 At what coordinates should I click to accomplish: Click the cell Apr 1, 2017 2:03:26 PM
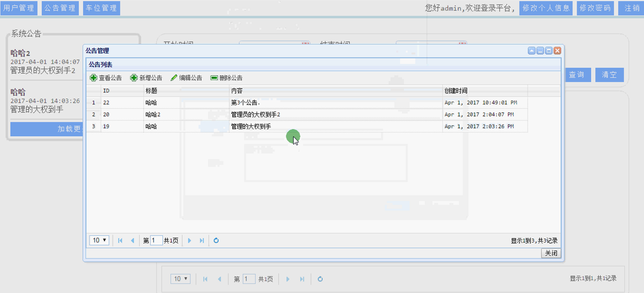pyautogui.click(x=485, y=126)
